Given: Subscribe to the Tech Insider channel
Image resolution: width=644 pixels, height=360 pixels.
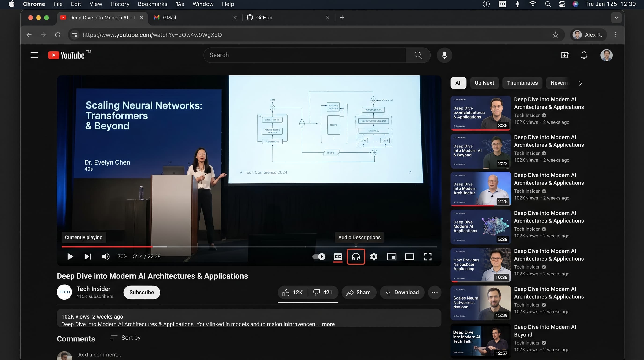Looking at the screenshot, I should pos(142,292).
